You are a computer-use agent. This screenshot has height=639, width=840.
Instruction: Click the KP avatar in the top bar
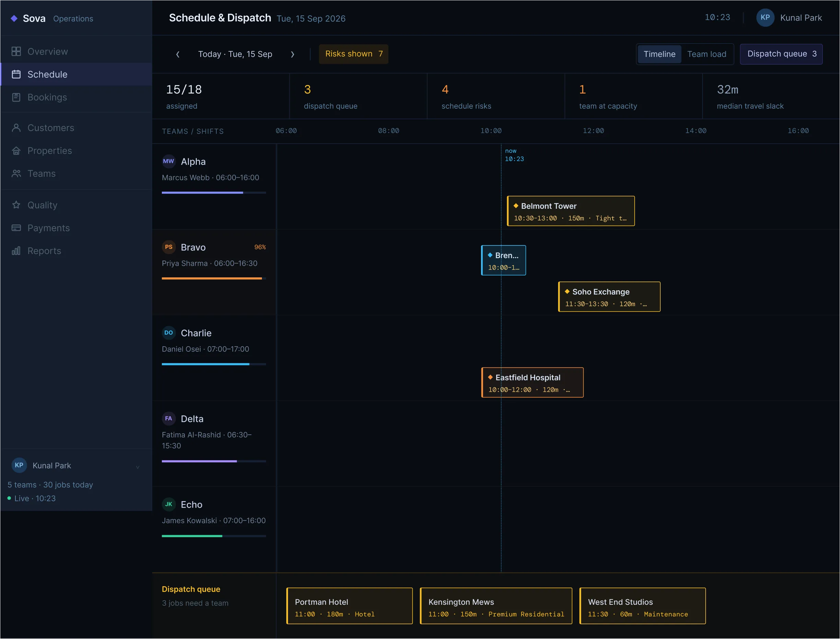[765, 17]
